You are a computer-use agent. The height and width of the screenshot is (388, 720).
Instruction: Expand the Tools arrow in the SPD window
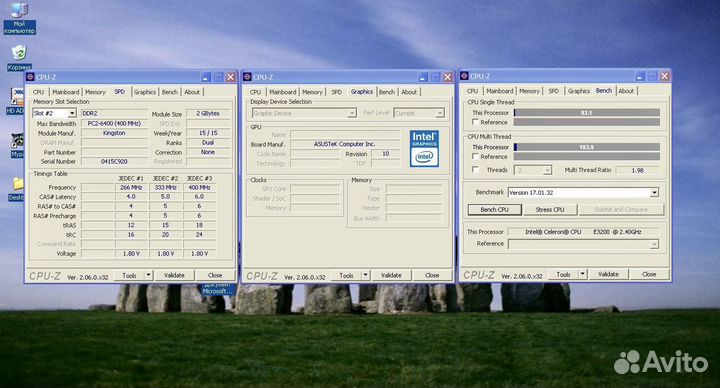[x=148, y=276]
